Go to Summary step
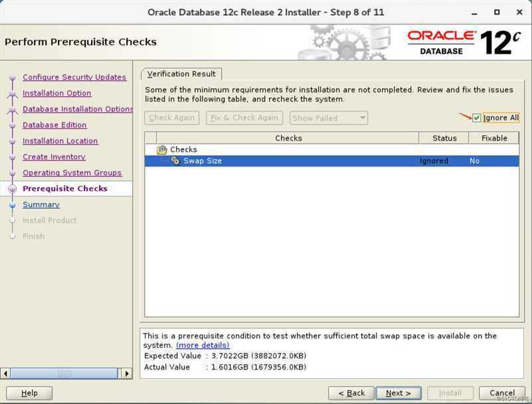 (x=41, y=205)
